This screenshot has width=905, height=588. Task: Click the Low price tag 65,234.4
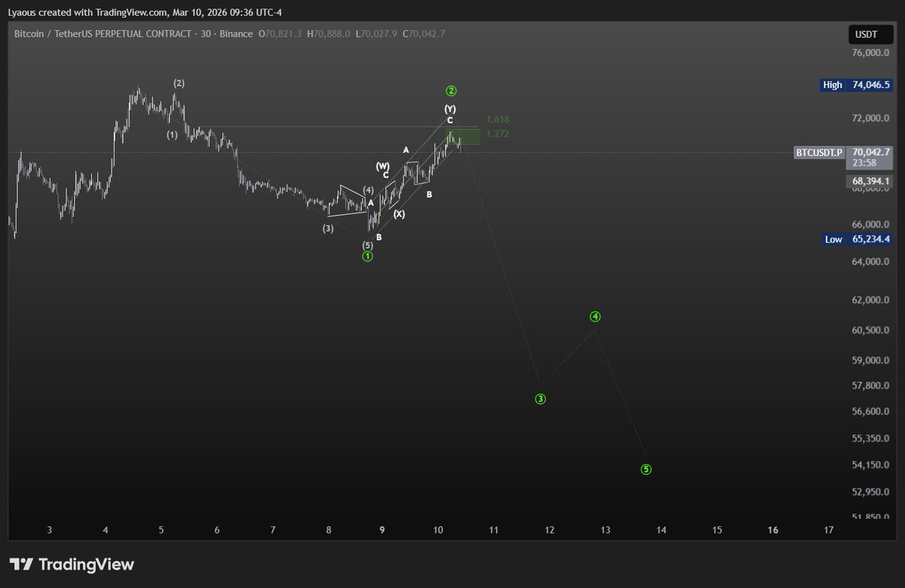857,239
